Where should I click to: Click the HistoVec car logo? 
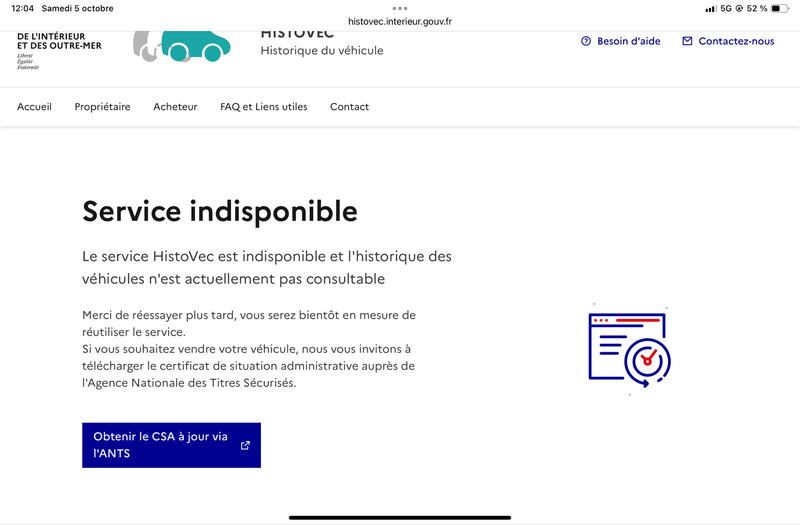click(182, 46)
